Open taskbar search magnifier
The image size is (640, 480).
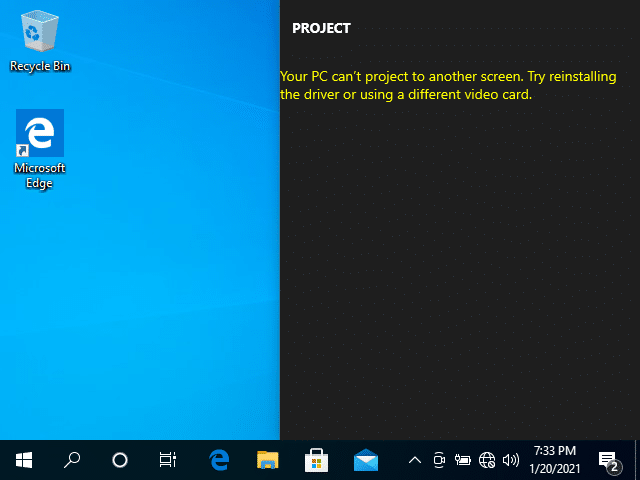[x=72, y=460]
